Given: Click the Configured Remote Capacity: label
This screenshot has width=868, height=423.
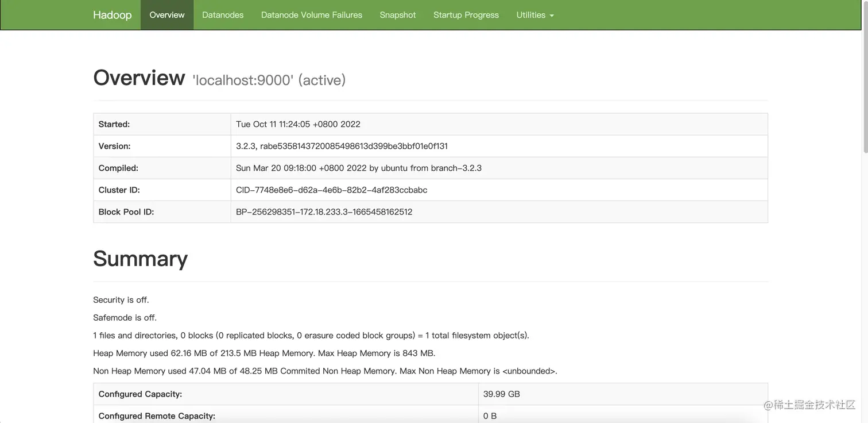Looking at the screenshot, I should click(x=157, y=416).
